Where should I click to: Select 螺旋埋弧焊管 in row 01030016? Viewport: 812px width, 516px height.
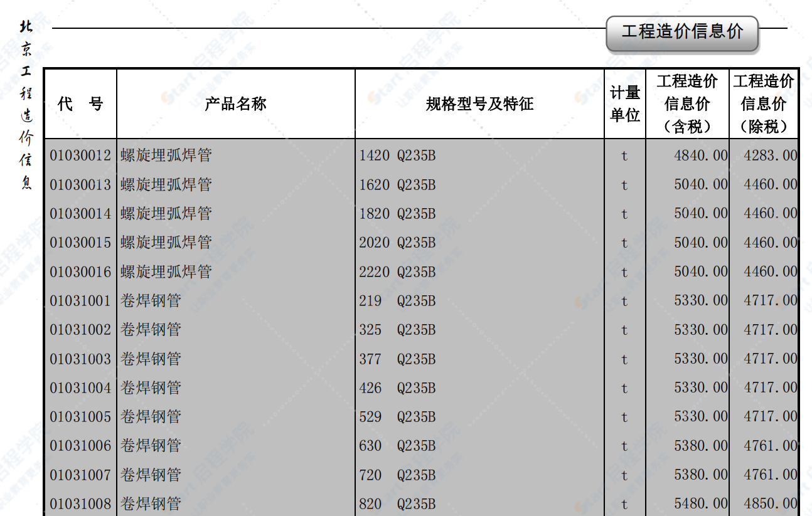tap(166, 272)
